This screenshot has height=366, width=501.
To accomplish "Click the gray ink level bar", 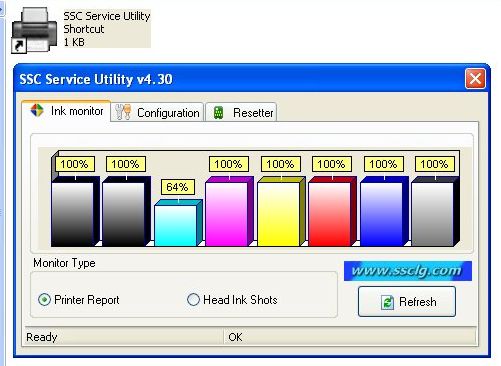I will [x=435, y=211].
